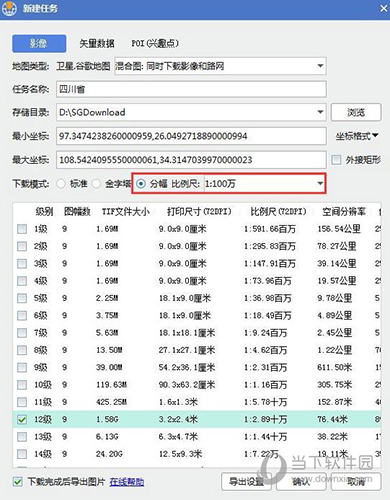Click the TIF文件大小 column header
Image resolution: width=390 pixels, height=500 pixels.
click(126, 211)
